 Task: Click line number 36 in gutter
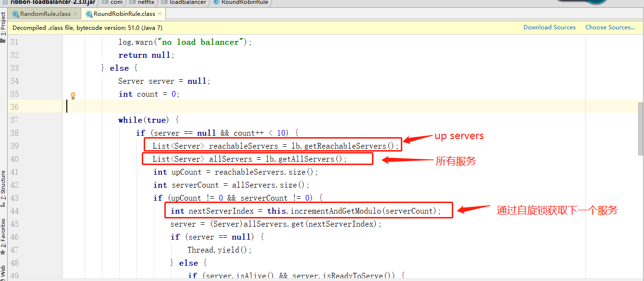point(14,107)
